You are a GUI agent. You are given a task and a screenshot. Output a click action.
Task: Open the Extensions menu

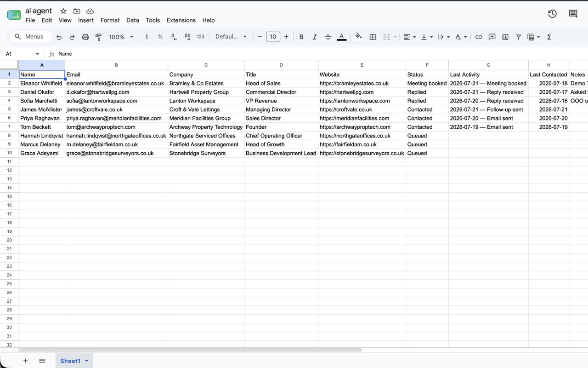tap(181, 20)
